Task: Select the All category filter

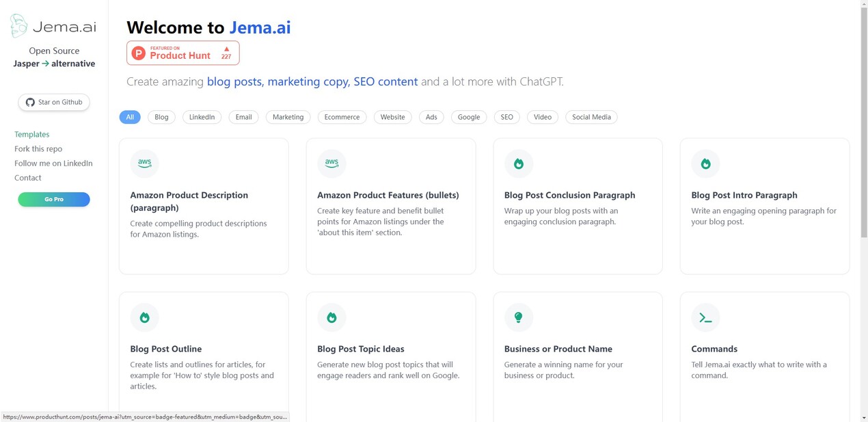Action: [x=130, y=117]
